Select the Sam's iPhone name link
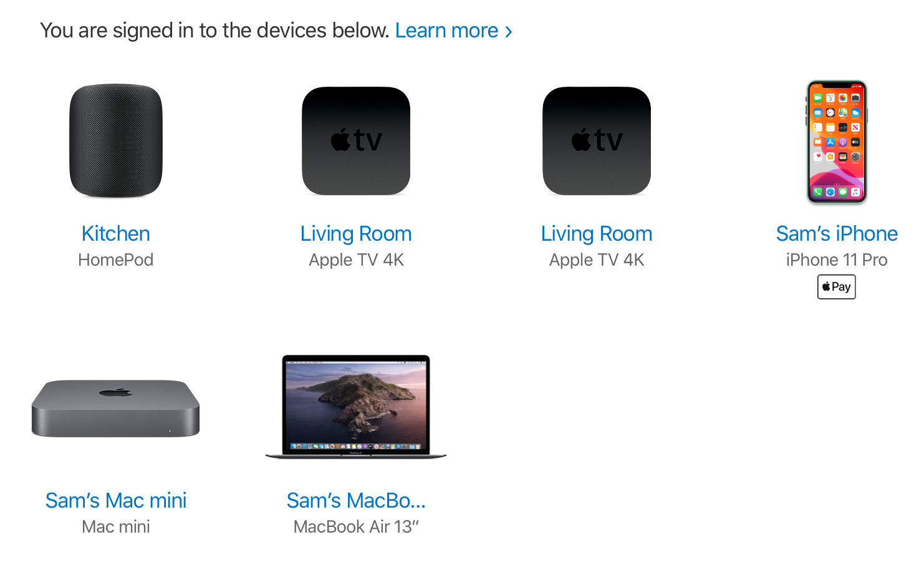The height and width of the screenshot is (565, 924). point(837,234)
